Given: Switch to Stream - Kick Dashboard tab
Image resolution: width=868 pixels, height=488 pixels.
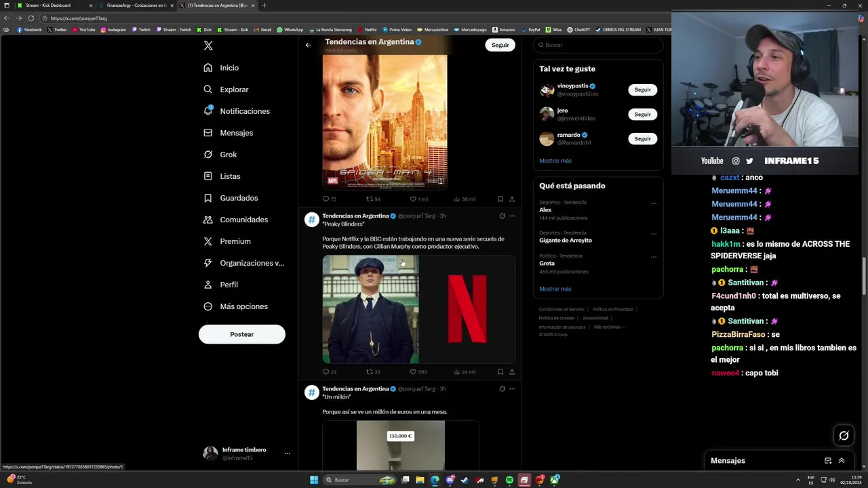Looking at the screenshot, I should point(54,5).
